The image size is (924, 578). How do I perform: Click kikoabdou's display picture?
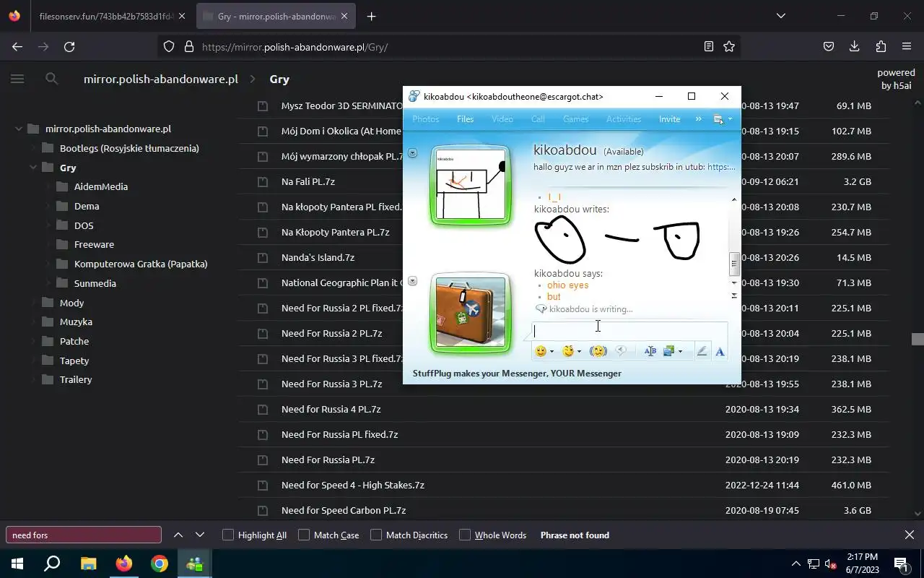[471, 186]
